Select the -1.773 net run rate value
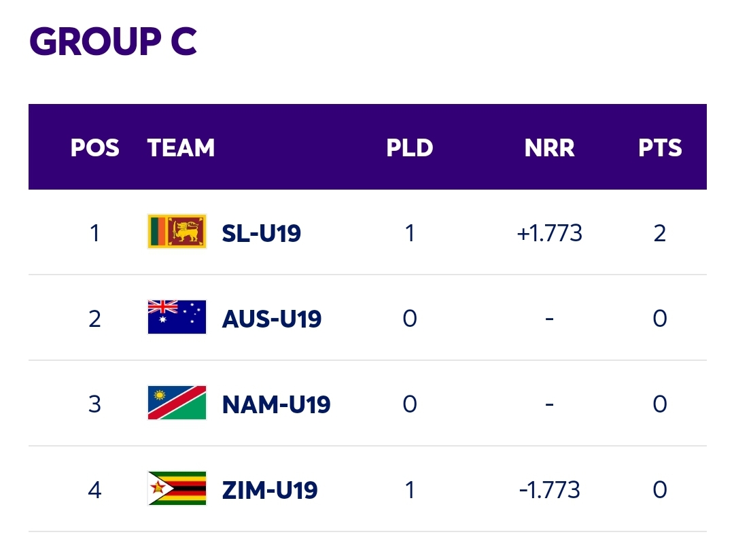The height and width of the screenshot is (560, 734). (x=550, y=490)
